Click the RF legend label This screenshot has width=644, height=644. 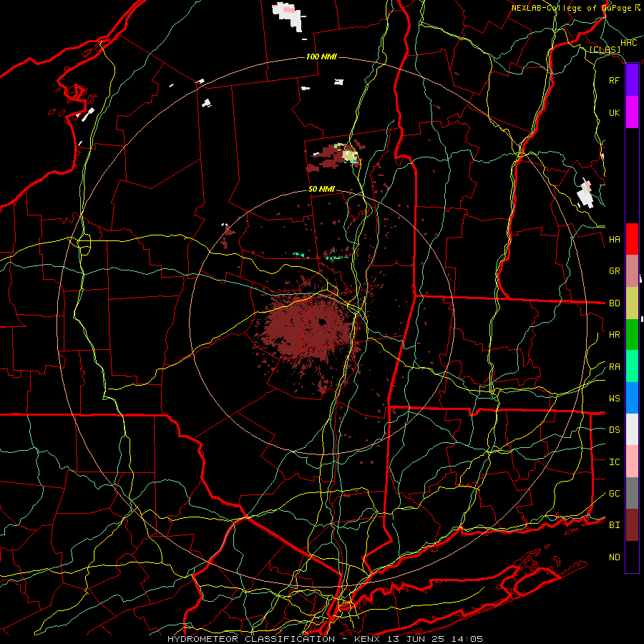614,80
